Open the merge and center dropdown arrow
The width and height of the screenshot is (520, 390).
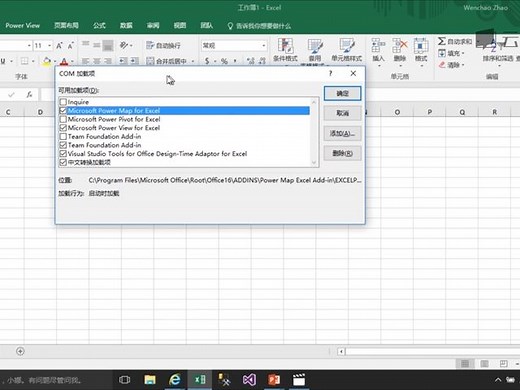[x=193, y=61]
